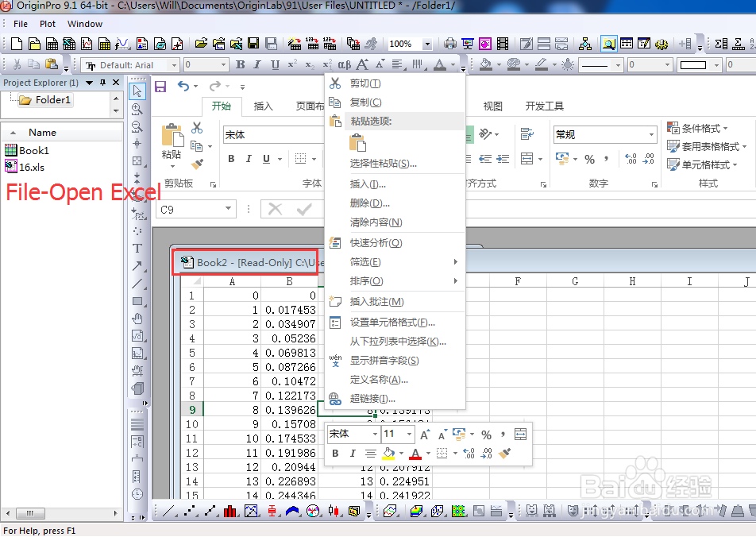Toggle Underline in Origin format toolbar
The image size is (756, 537).
(275, 64)
